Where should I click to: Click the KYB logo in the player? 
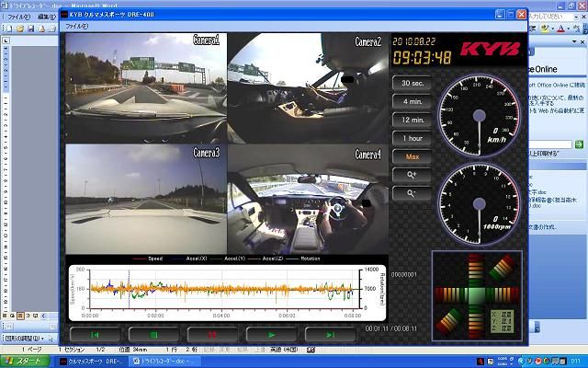pos(490,49)
